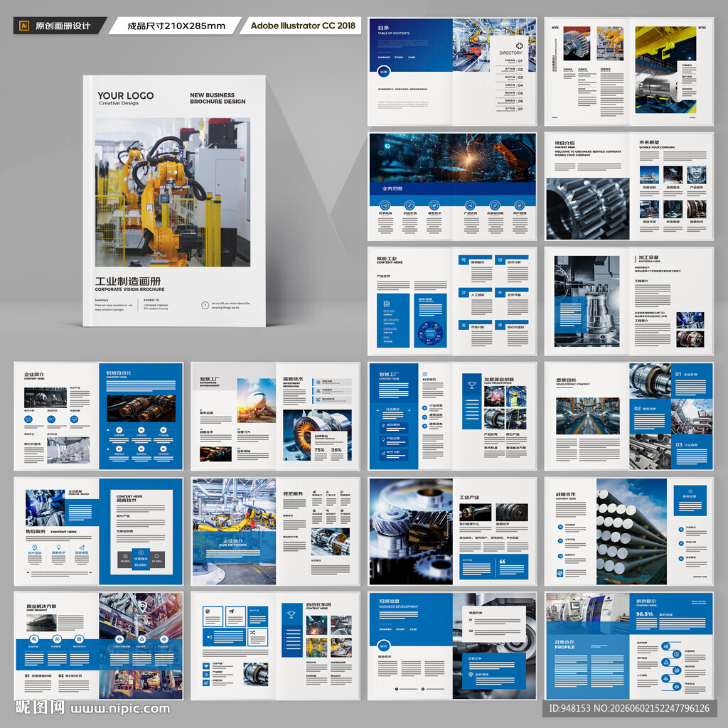Click the 规范服务 heading
This screenshot has height=728, width=728.
pos(292,493)
